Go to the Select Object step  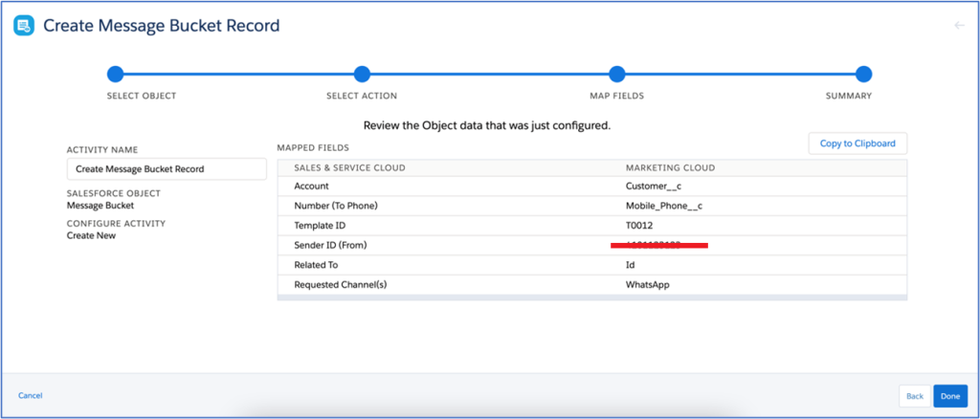tap(116, 74)
